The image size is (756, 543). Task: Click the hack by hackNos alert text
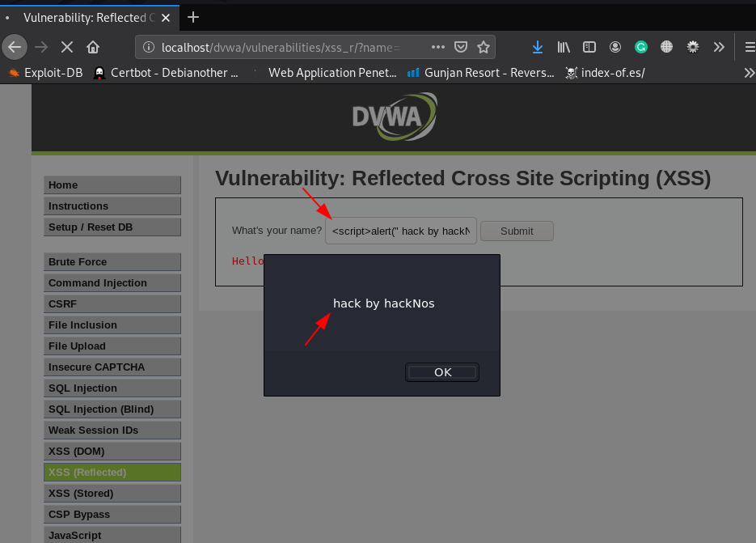(x=384, y=303)
